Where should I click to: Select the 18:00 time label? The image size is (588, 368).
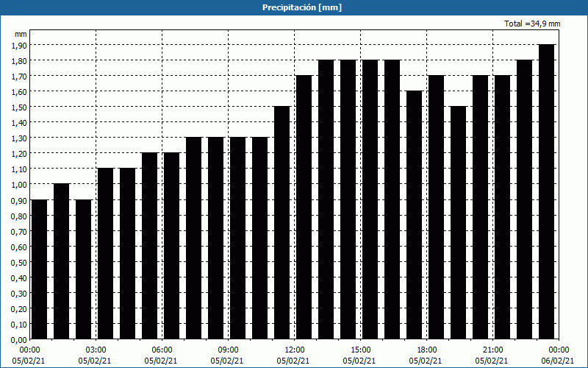[x=427, y=350]
